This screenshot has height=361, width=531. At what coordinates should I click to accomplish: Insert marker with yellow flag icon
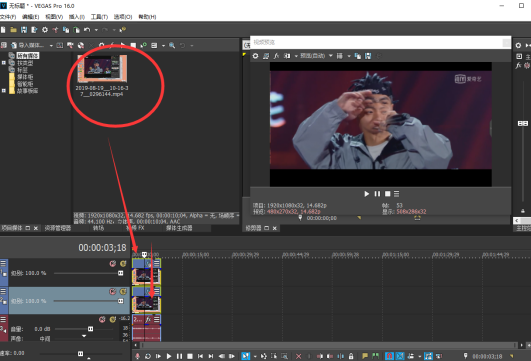tap(365, 356)
